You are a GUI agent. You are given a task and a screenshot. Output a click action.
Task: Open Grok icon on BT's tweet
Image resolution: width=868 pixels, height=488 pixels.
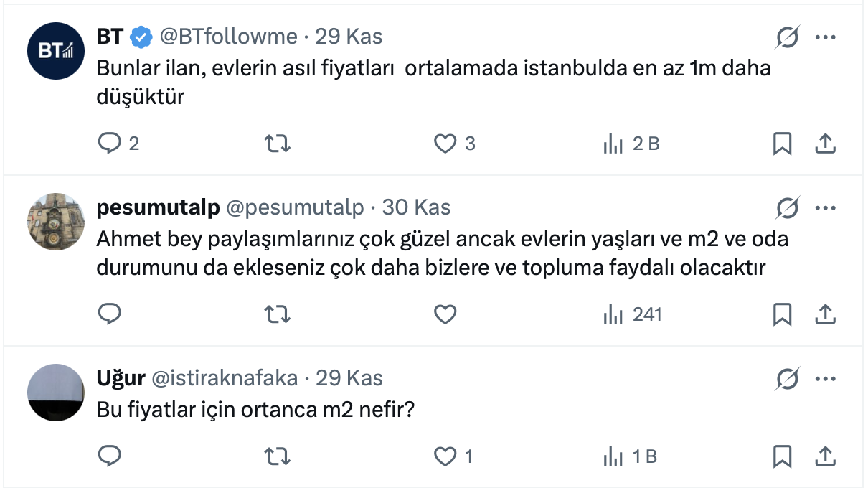[x=788, y=37]
